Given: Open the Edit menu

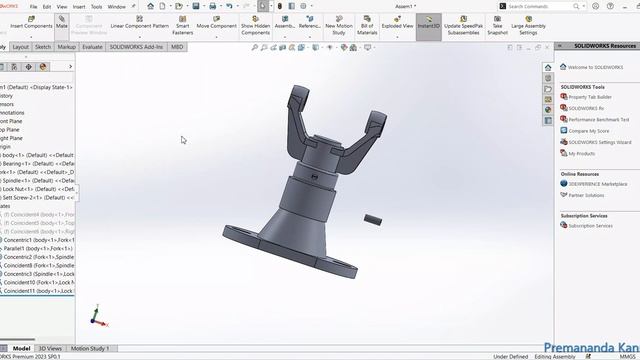Looking at the screenshot, I should [x=47, y=7].
